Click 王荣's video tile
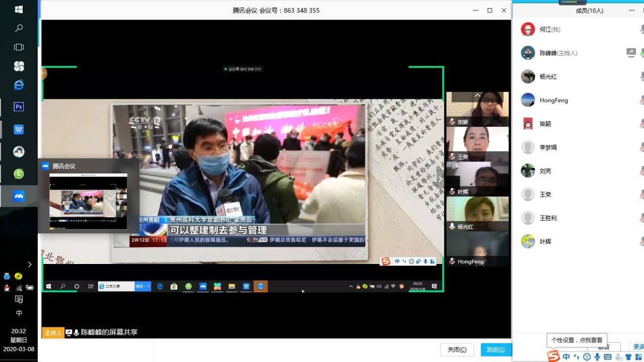The image size is (644, 362). click(477, 144)
